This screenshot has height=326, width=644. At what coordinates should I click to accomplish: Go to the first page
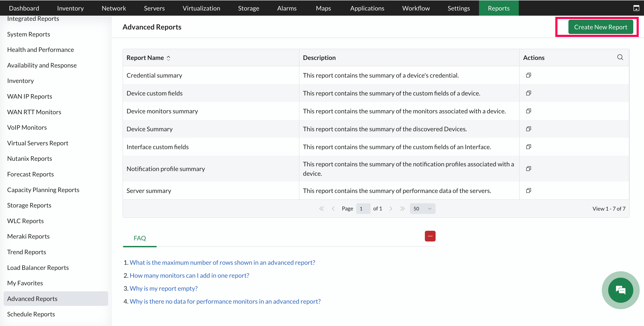pyautogui.click(x=322, y=208)
